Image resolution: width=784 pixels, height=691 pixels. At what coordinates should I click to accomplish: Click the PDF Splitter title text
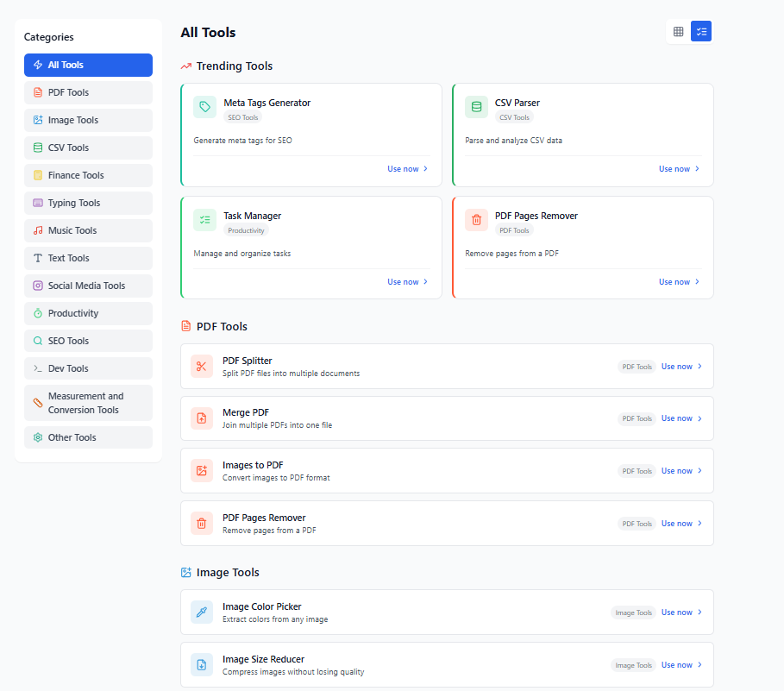(x=247, y=361)
